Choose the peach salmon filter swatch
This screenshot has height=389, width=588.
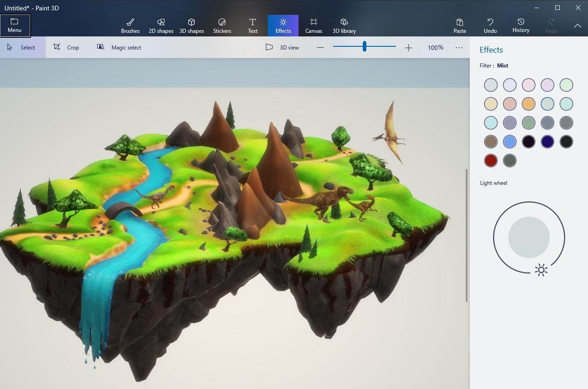[510, 104]
